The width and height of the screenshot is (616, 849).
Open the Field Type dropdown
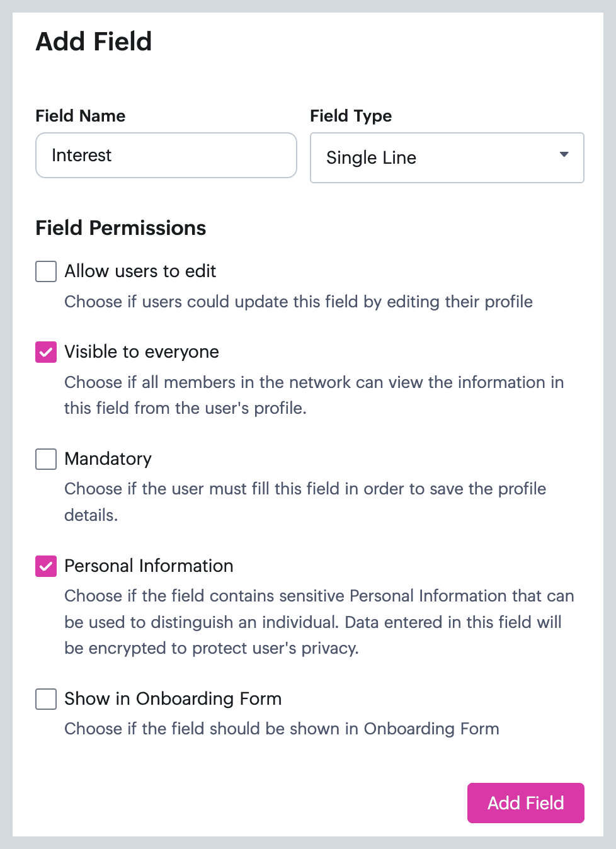click(x=447, y=157)
